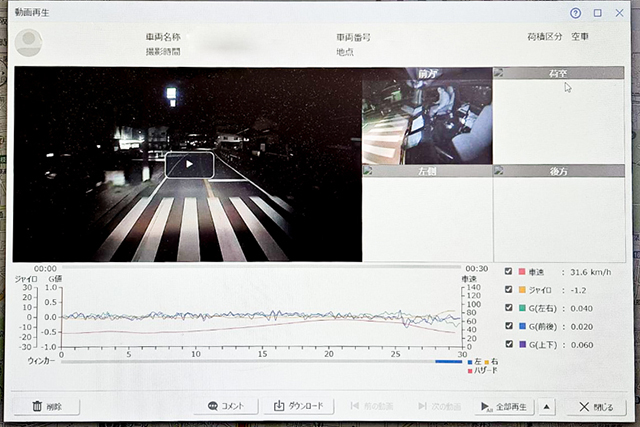Select the 左側 camera panel
This screenshot has height=427, width=640.
point(427,215)
